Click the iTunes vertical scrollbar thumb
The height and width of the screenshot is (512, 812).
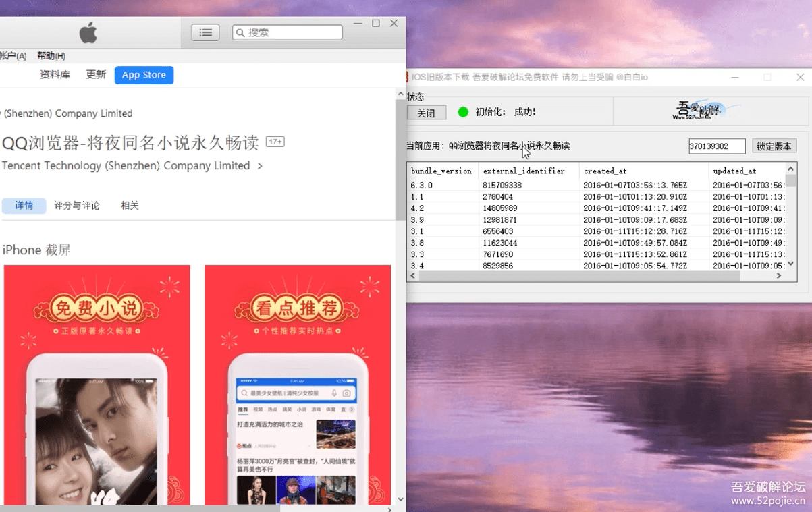(400, 160)
